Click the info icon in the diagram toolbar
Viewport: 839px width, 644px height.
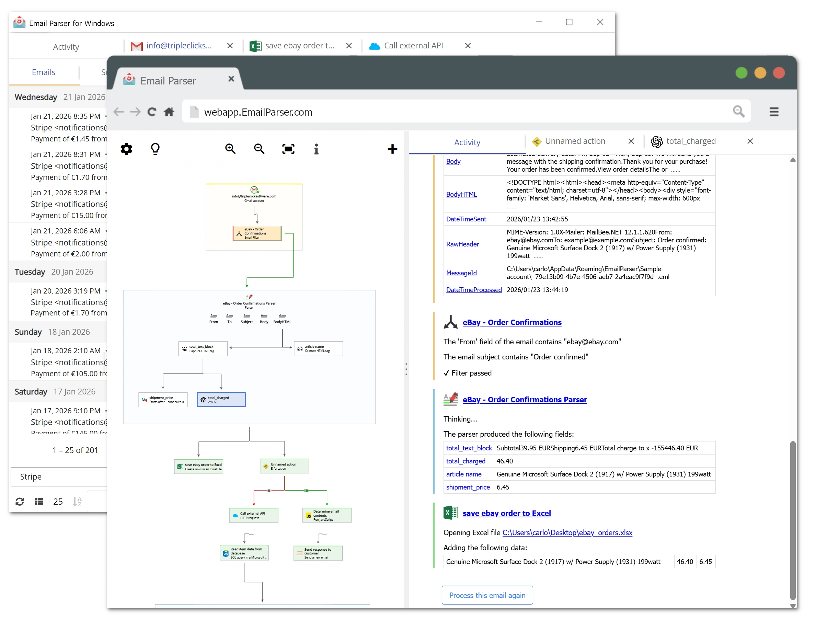click(316, 149)
